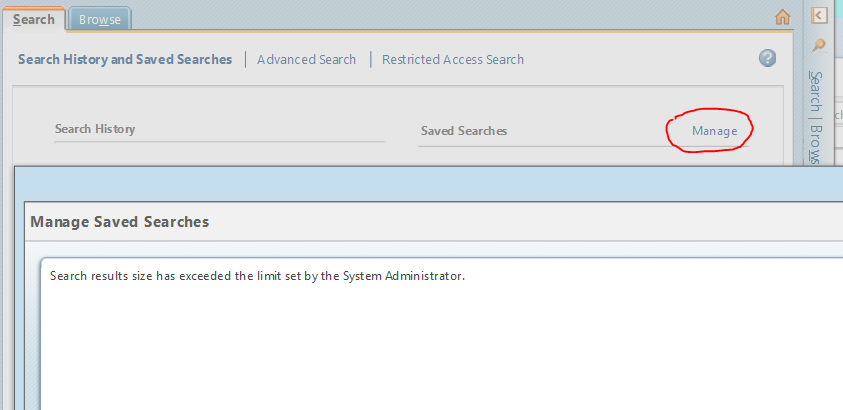This screenshot has width=843, height=410.
Task: Open Restricted Access Search
Action: tap(453, 60)
